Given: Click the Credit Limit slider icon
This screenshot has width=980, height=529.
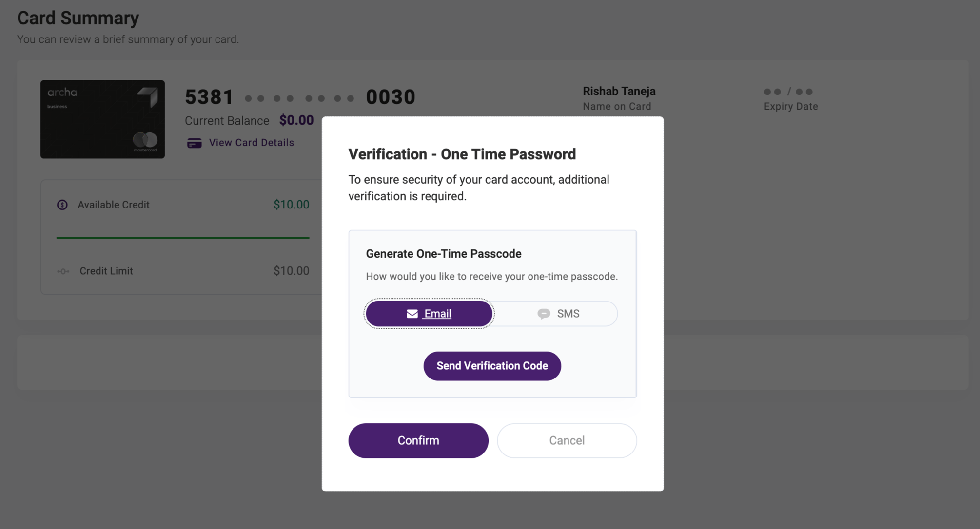Looking at the screenshot, I should point(63,271).
